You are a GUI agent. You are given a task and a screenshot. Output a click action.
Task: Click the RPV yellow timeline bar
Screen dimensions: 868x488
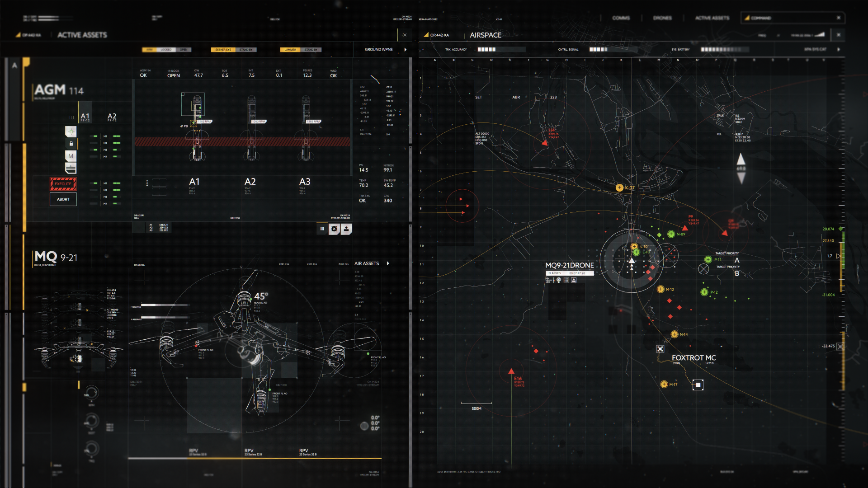[284, 458]
